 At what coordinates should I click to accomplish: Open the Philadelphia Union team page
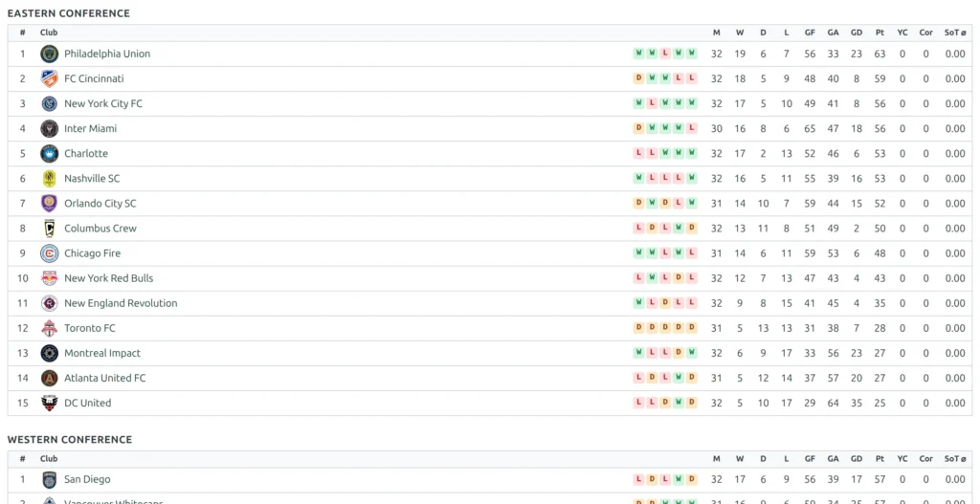(107, 54)
